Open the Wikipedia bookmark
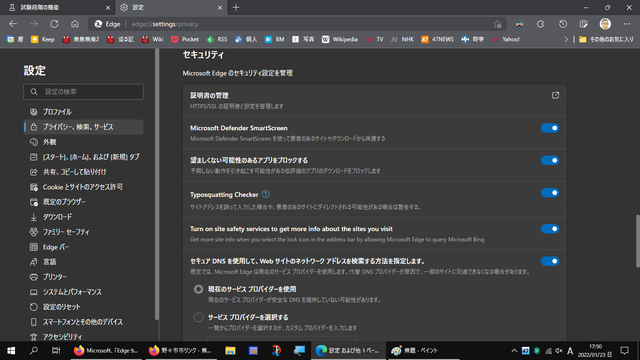This screenshot has height=360, width=640. click(x=340, y=39)
